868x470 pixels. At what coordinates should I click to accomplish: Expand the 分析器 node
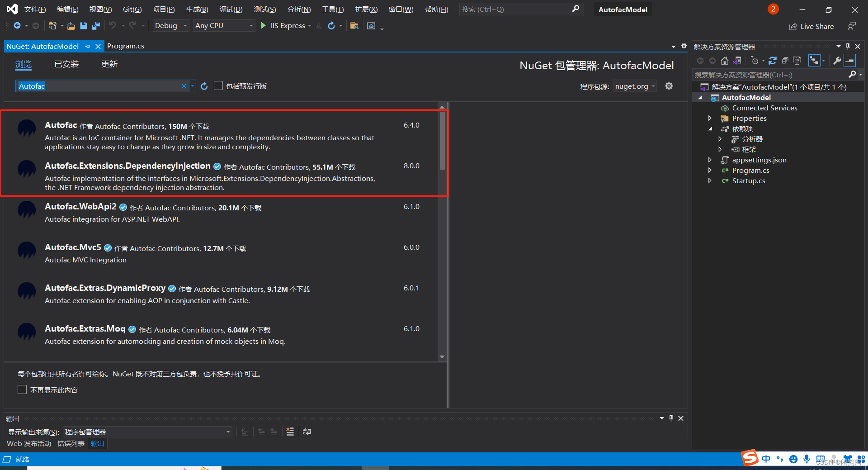pos(720,139)
